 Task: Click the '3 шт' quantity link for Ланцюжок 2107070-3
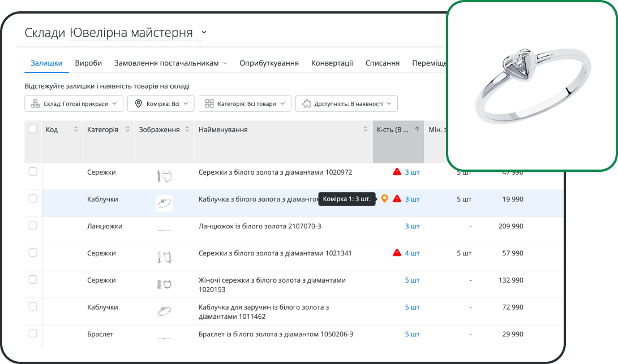[412, 226]
